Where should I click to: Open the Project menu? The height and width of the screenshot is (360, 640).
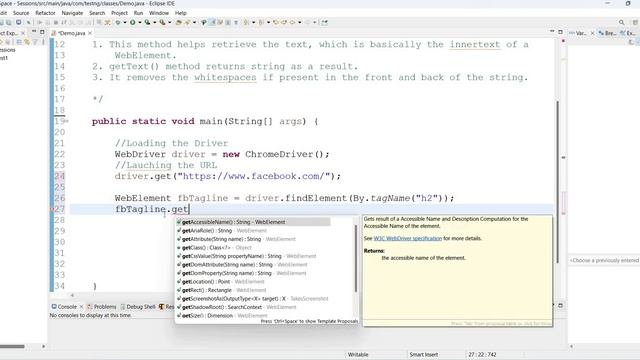coord(119,13)
